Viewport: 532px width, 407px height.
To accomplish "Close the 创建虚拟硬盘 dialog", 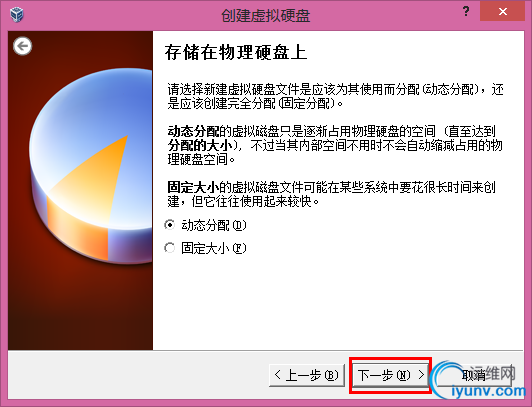I will click(502, 12).
